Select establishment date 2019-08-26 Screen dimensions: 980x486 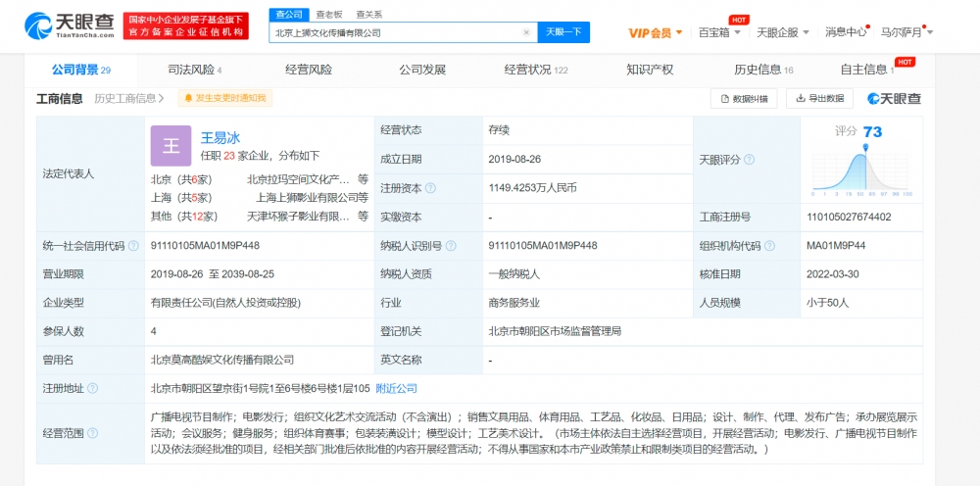point(514,160)
